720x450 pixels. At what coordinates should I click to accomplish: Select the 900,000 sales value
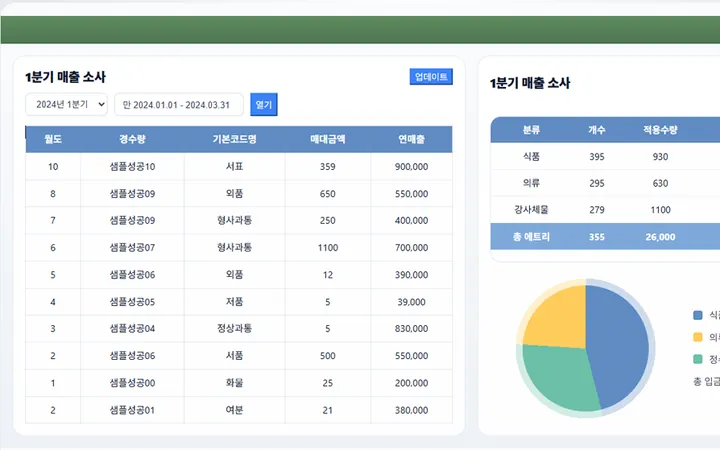click(411, 167)
